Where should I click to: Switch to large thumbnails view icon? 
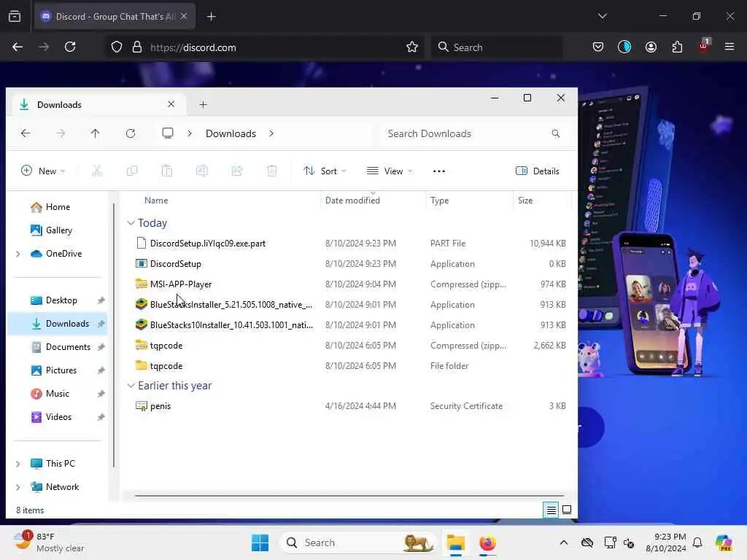click(x=567, y=510)
